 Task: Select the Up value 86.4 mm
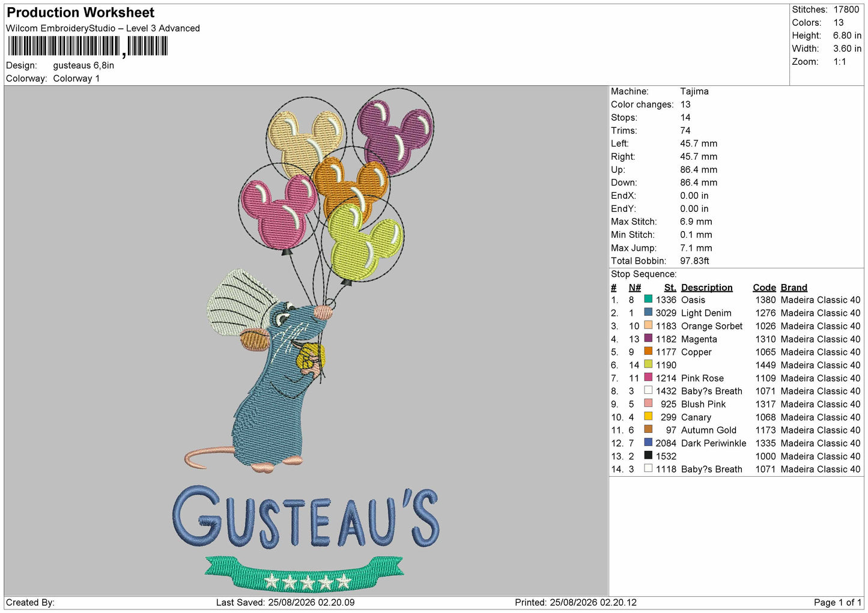coord(699,169)
